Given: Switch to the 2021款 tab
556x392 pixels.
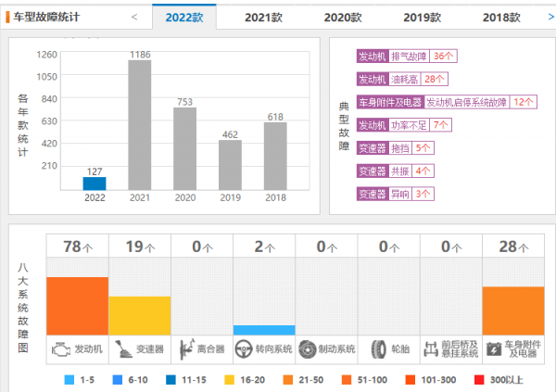Looking at the screenshot, I should pos(263,18).
